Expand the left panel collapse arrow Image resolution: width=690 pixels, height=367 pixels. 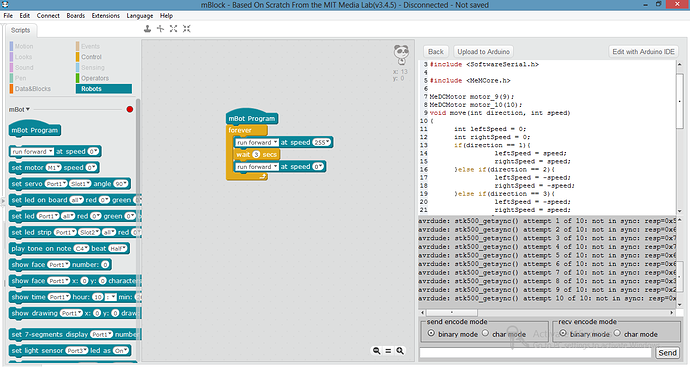click(x=3, y=201)
